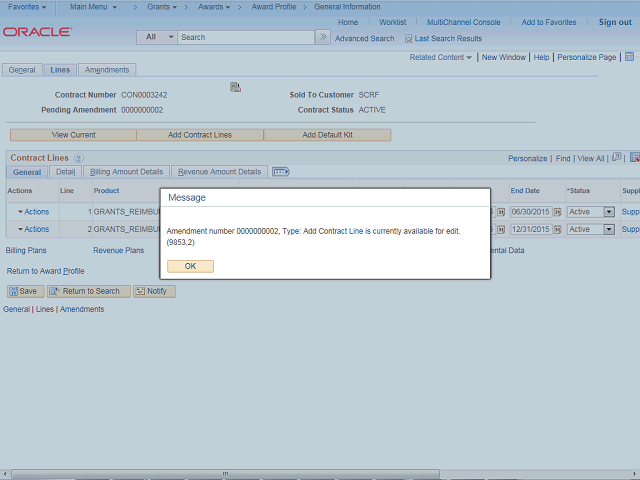This screenshot has width=640, height=480.
Task: Click the Show all columns icon
Action: click(281, 172)
